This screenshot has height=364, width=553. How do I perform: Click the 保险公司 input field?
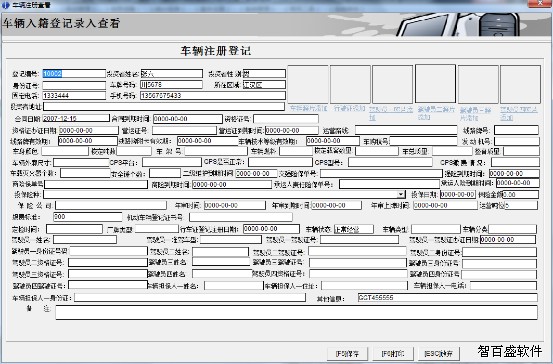(x=111, y=205)
